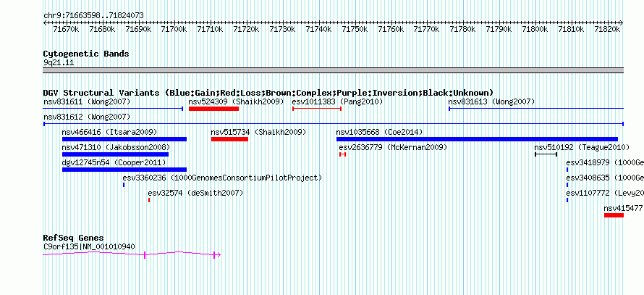Select the nsv510192 (Teague2010) black interval
Viewport: 644px width, 295px height.
546,154
